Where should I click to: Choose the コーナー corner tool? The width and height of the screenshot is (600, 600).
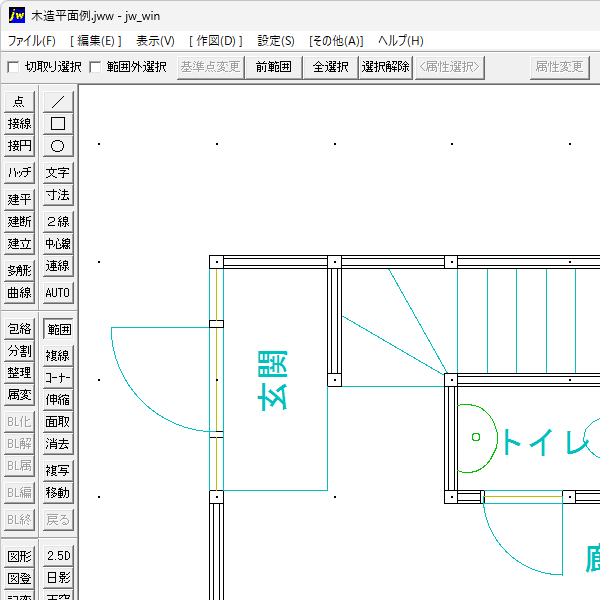point(58,378)
